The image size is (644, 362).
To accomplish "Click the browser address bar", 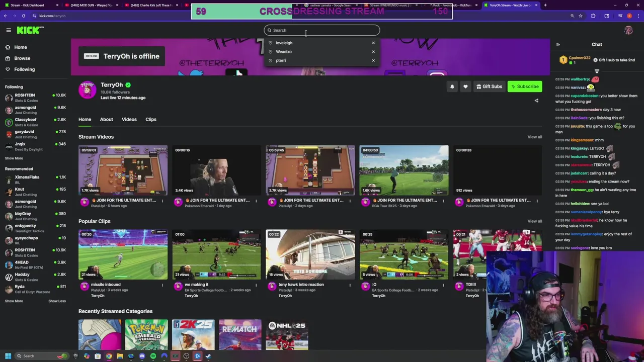I will [x=302, y=16].
